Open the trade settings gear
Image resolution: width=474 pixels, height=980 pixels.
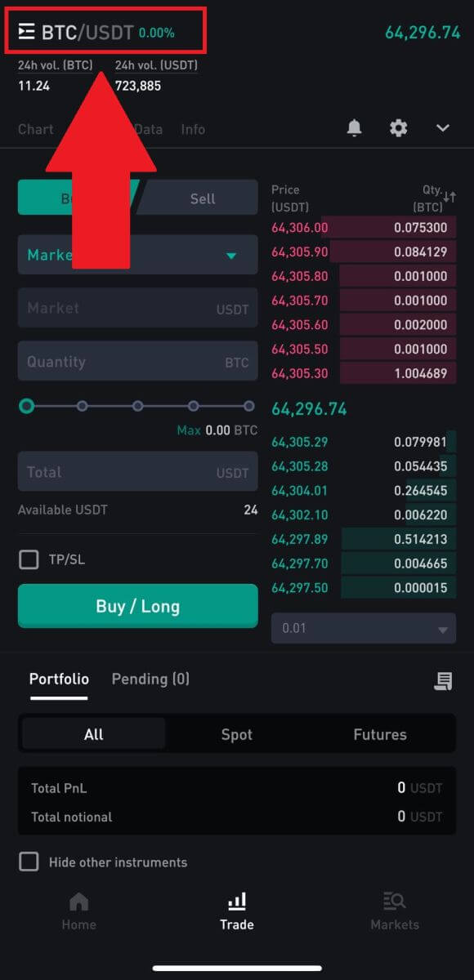click(398, 127)
